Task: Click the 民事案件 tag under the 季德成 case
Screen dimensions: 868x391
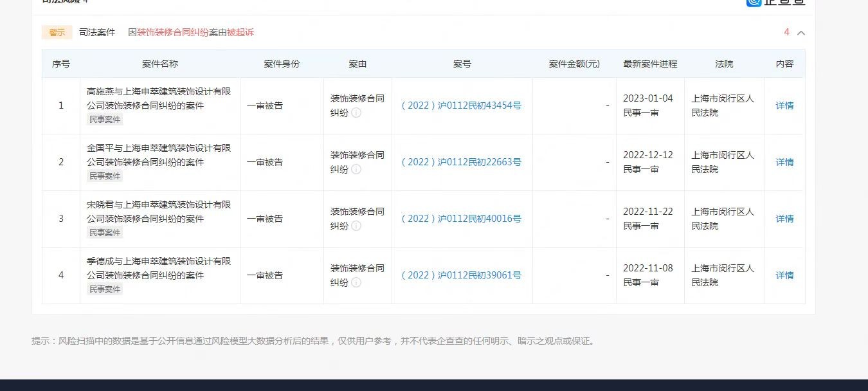Action: (105, 289)
